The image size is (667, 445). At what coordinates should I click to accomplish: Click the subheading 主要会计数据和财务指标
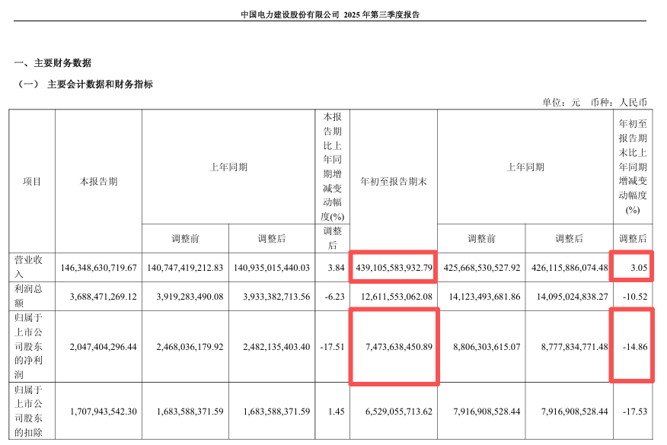102,84
